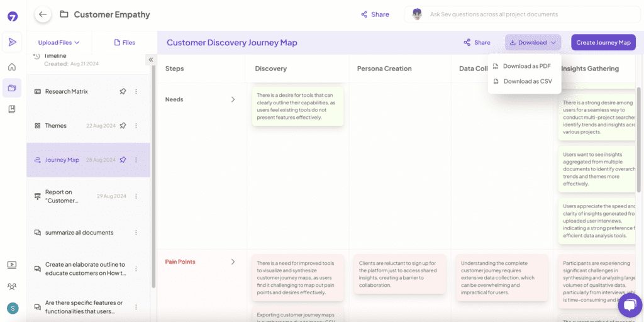Click the Ask Sev questions input field
This screenshot has height=322, width=644.
[x=521, y=14]
